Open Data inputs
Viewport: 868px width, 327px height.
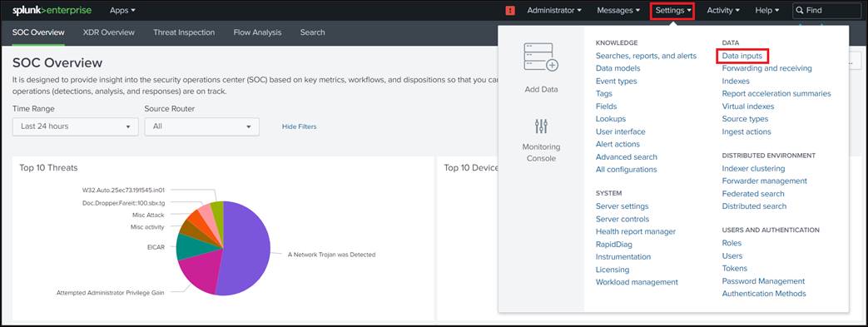742,56
